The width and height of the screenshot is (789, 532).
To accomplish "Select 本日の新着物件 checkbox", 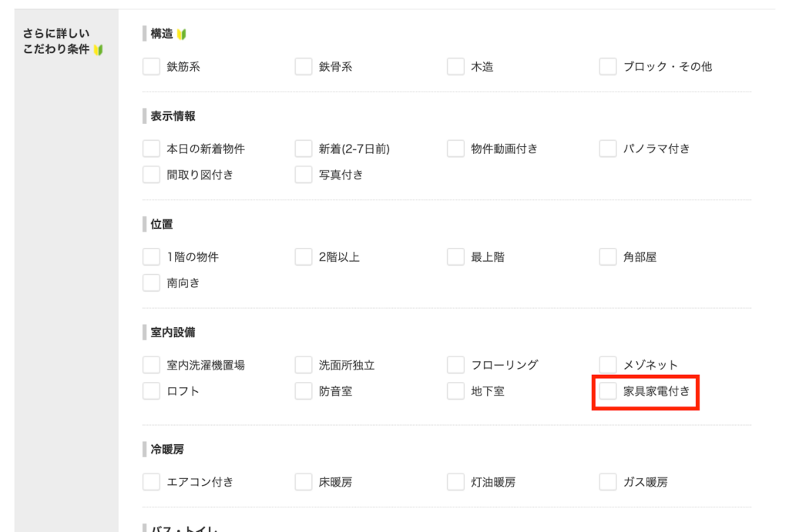I will click(151, 149).
